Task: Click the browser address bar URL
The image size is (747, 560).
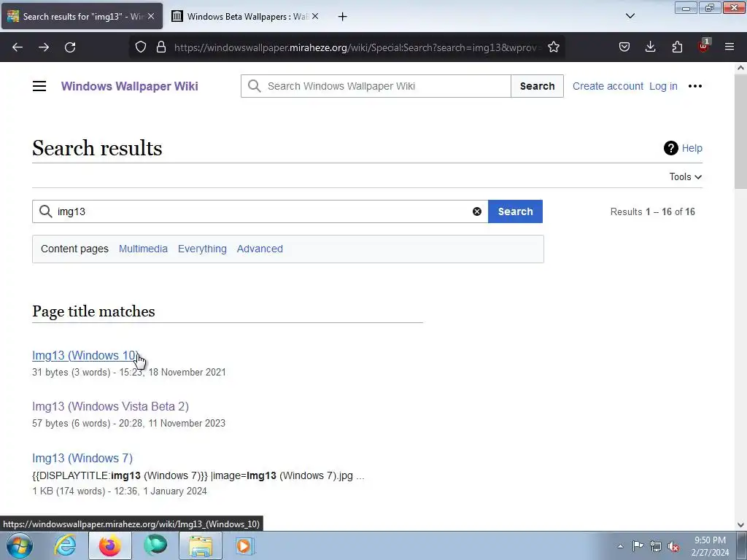Action: pyautogui.click(x=355, y=47)
